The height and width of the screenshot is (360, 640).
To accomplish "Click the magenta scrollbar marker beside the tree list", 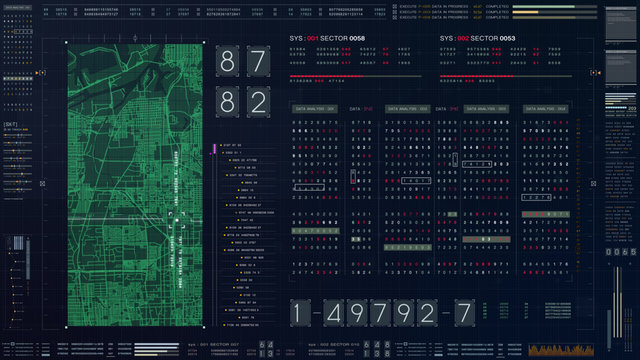I will click(x=214, y=148).
